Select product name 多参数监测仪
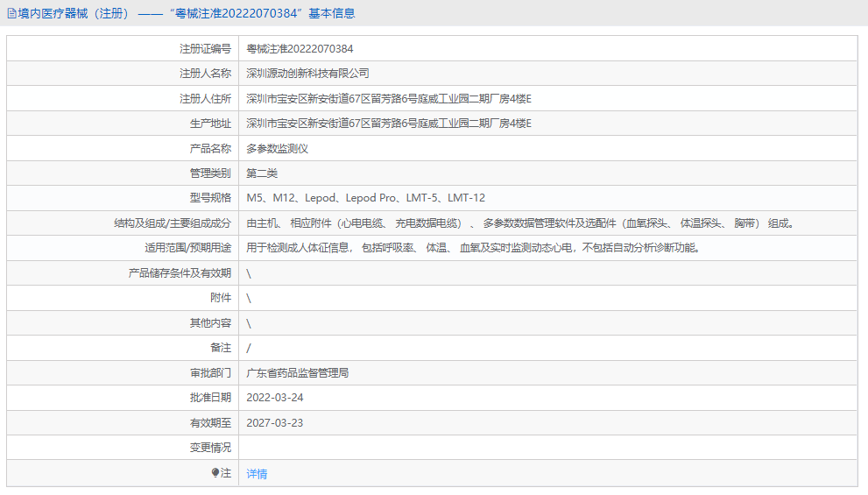Viewport: 868px width, 495px height. point(278,148)
